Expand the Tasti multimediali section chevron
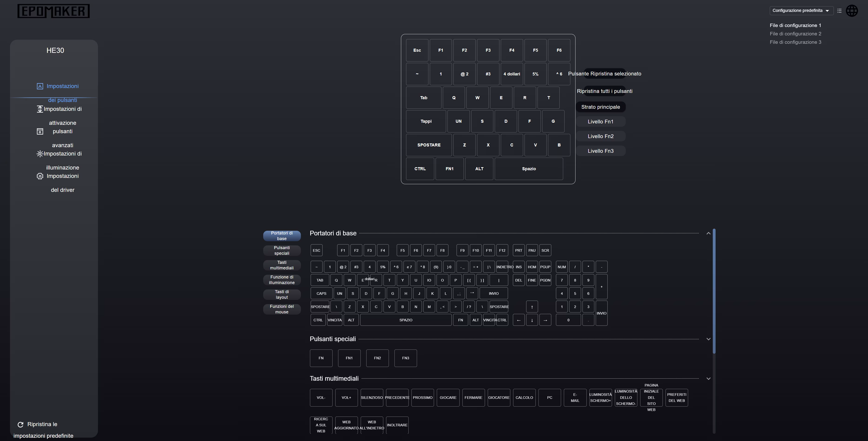 coord(708,379)
